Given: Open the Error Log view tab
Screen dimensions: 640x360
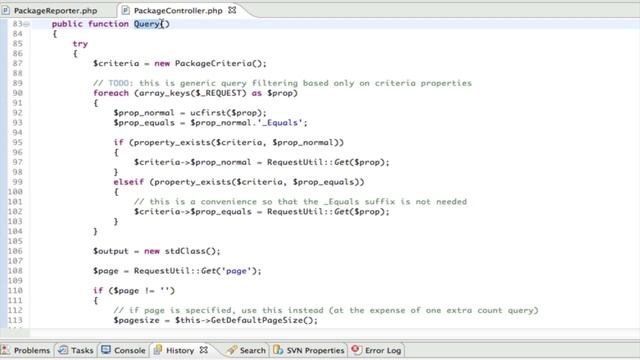Looking at the screenshot, I should (x=383, y=350).
